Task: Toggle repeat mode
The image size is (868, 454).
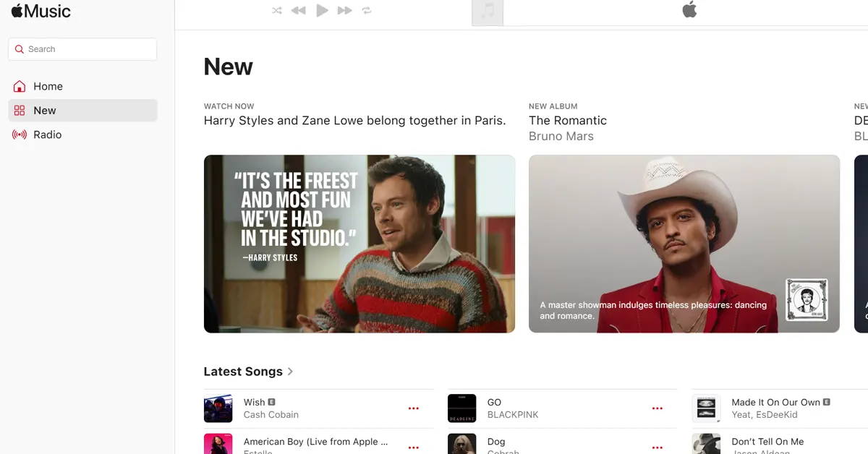Action: point(367,11)
